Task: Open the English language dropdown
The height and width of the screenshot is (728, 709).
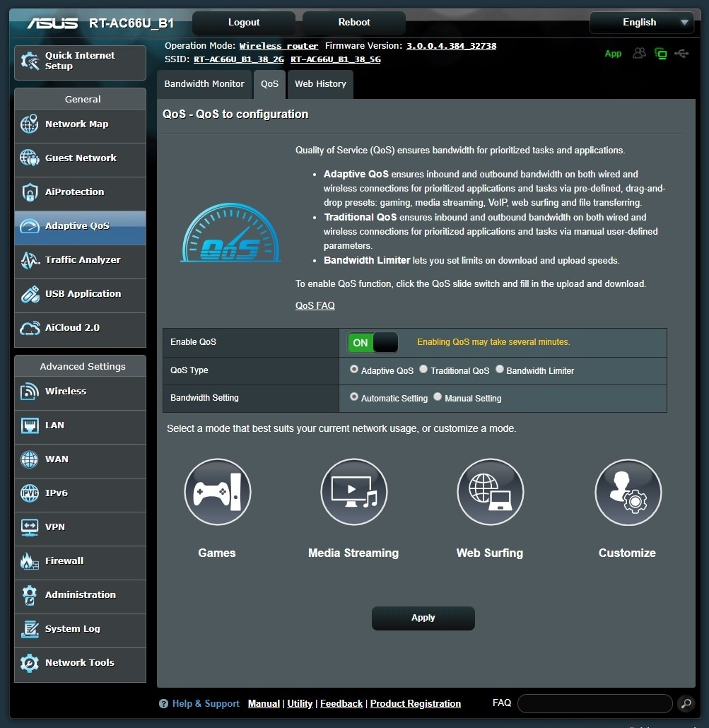Action: coord(642,23)
